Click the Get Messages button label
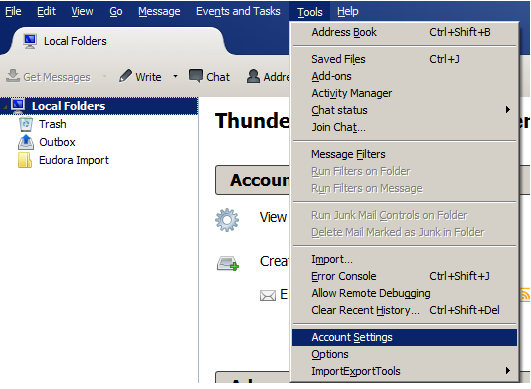The width and height of the screenshot is (531, 389). point(57,77)
